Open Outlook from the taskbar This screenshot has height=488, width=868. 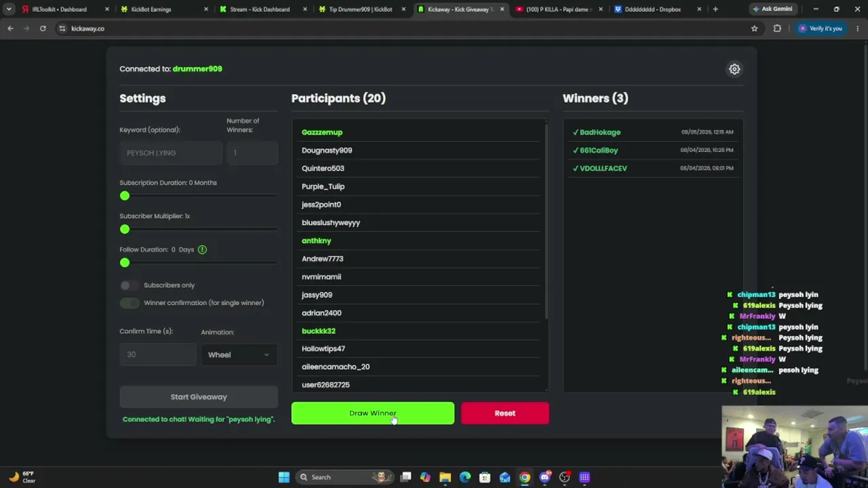(x=505, y=477)
